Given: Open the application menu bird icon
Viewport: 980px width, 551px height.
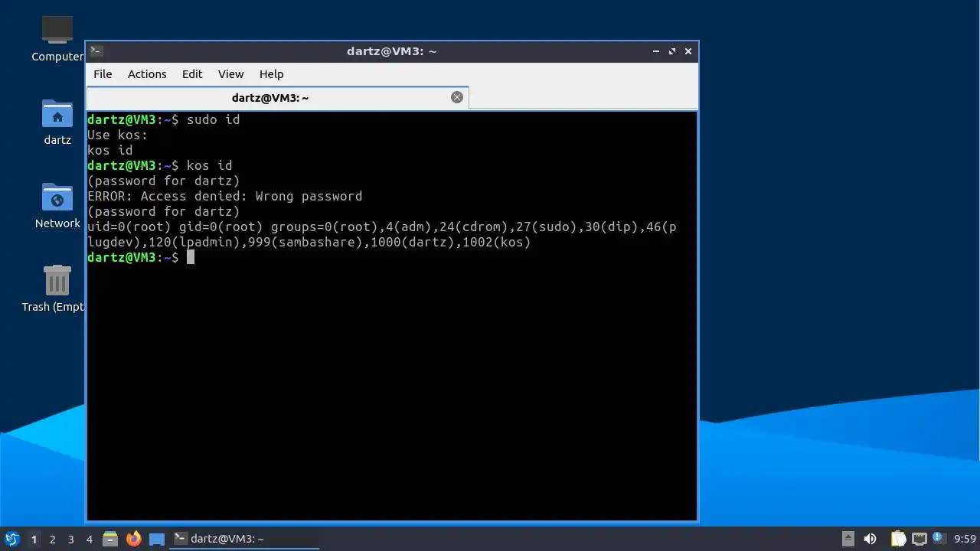Looking at the screenshot, I should [x=11, y=539].
